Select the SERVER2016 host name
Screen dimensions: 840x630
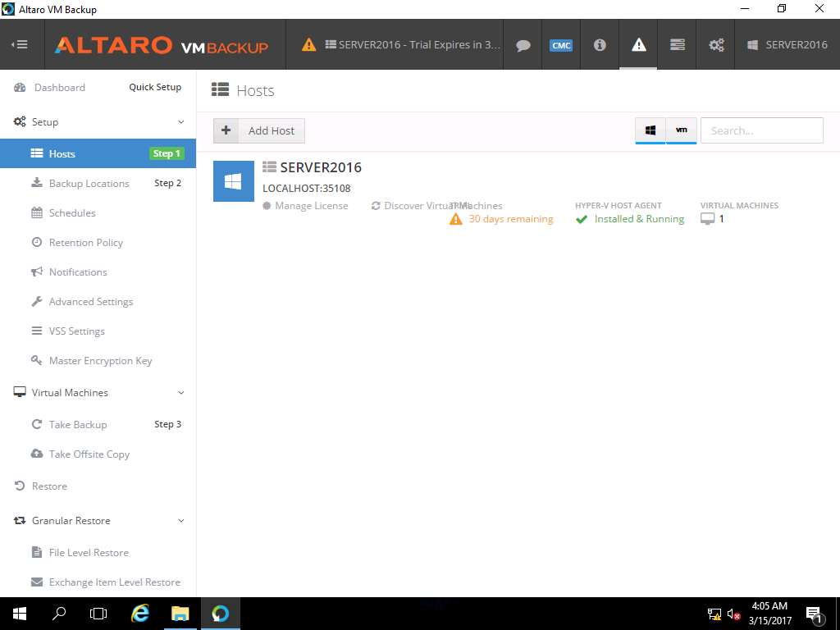(321, 167)
